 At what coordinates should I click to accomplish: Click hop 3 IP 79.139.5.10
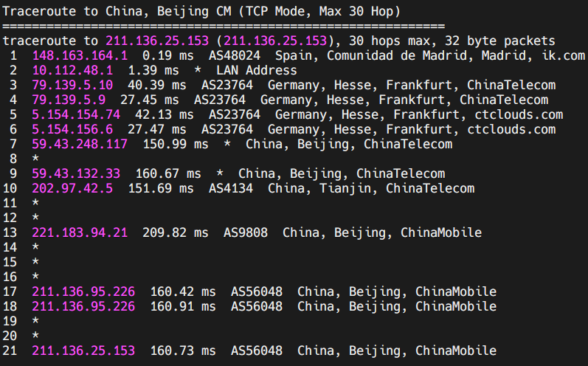pos(72,85)
